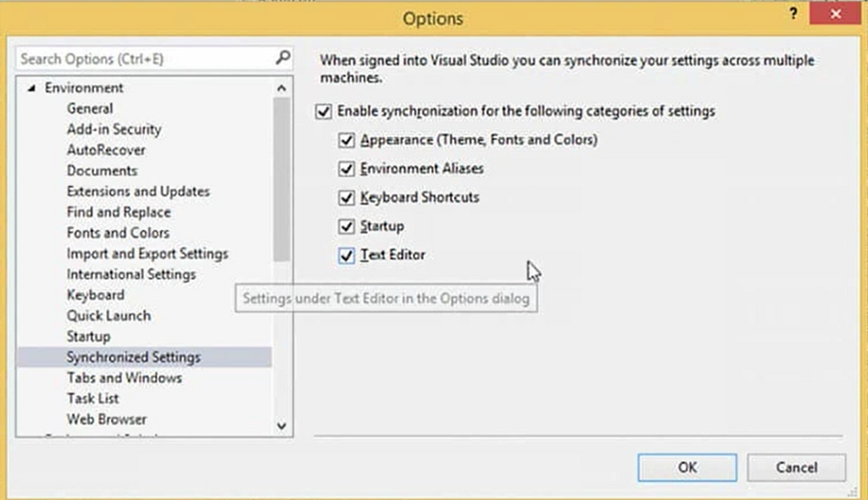Viewport: 868px width, 500px height.
Task: Disable Enable synchronization checkbox
Action: coord(323,111)
